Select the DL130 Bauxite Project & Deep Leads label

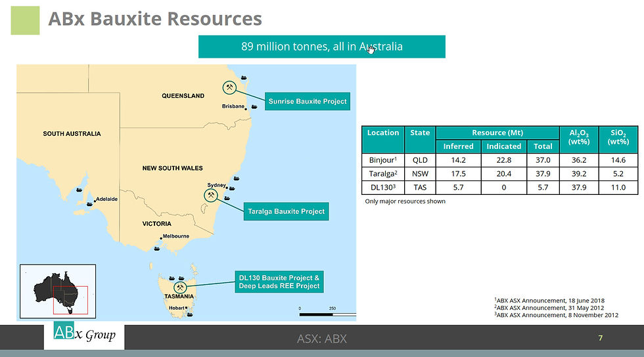pyautogui.click(x=279, y=282)
